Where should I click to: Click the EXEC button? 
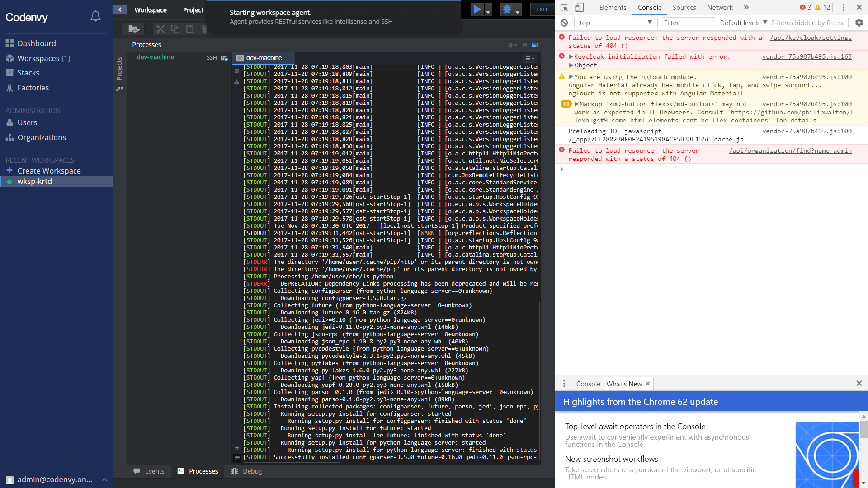[x=542, y=9]
